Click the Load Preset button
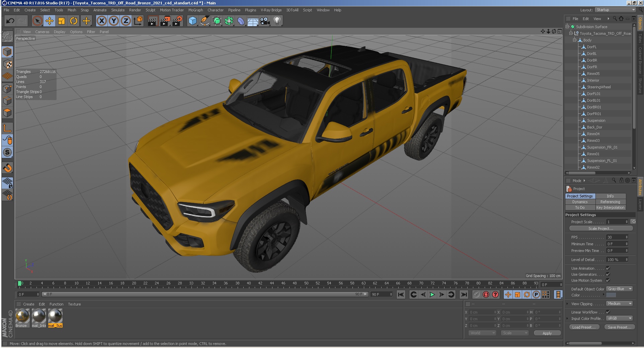Image resolution: width=644 pixels, height=348 pixels. (584, 327)
